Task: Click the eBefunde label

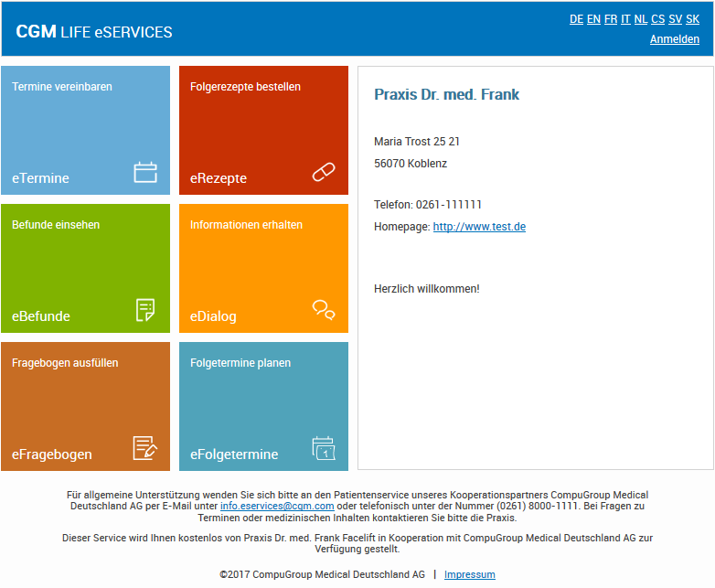Action: [x=41, y=316]
